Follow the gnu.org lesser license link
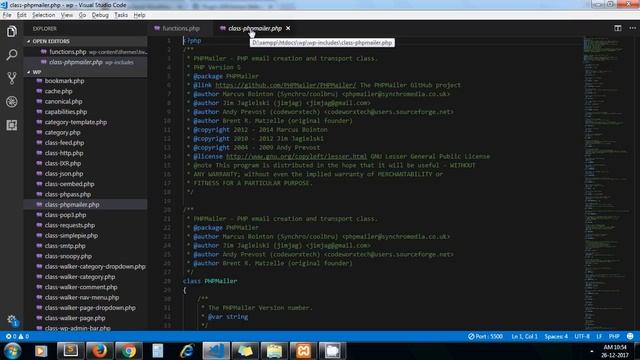 [296, 156]
